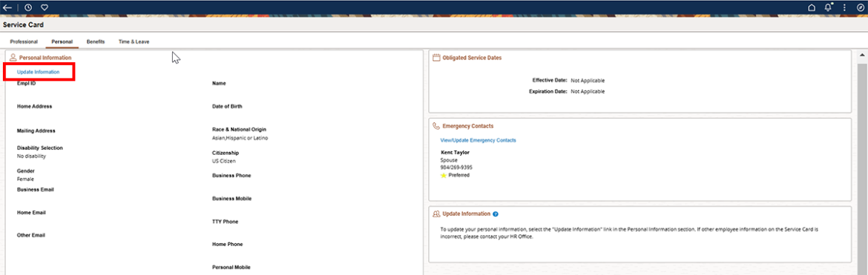Click the Date of Birth label
This screenshot has width=868, height=275.
[x=227, y=106]
